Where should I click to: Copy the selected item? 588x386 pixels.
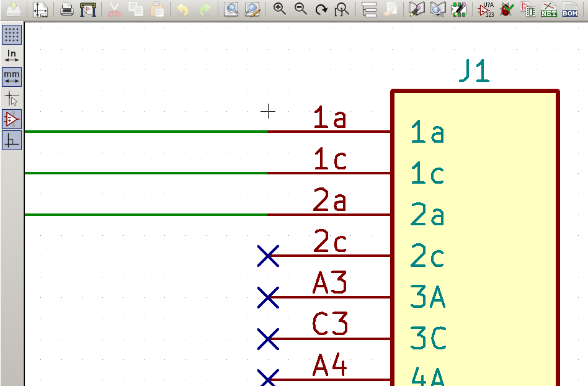click(135, 9)
